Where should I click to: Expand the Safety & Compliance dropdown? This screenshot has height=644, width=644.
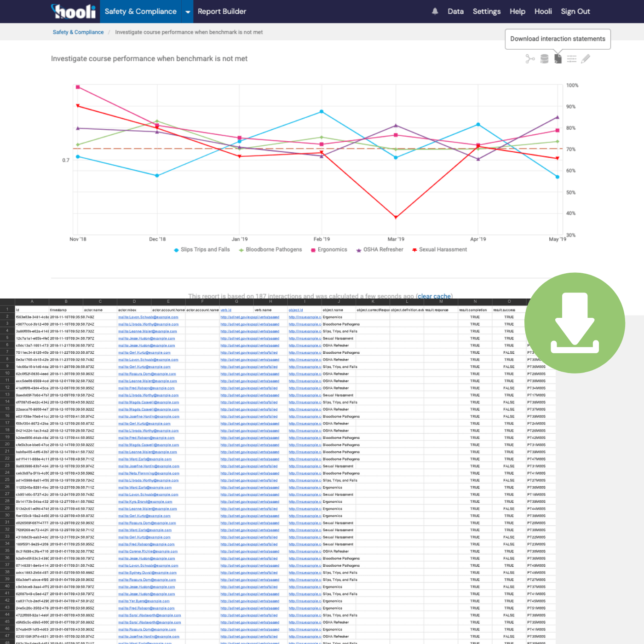[187, 11]
